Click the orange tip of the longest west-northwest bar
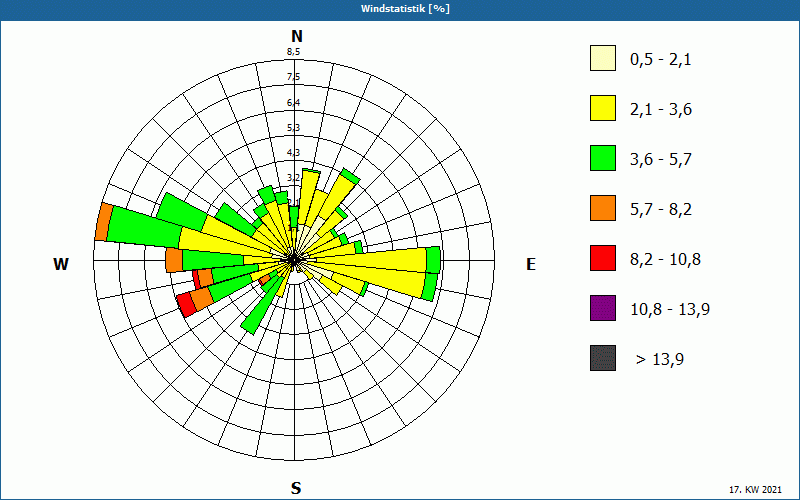800x500 pixels. pyautogui.click(x=104, y=222)
